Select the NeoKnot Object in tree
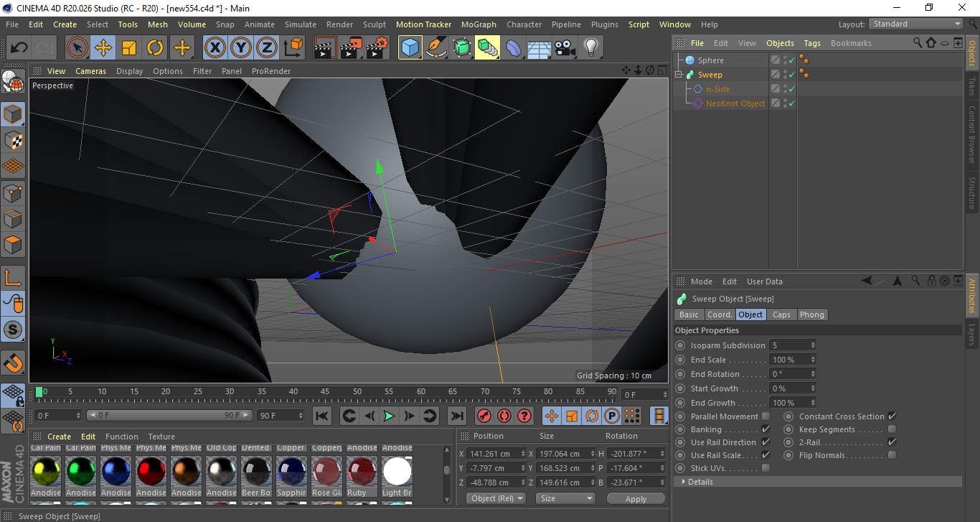The height and width of the screenshot is (522, 980). (735, 103)
